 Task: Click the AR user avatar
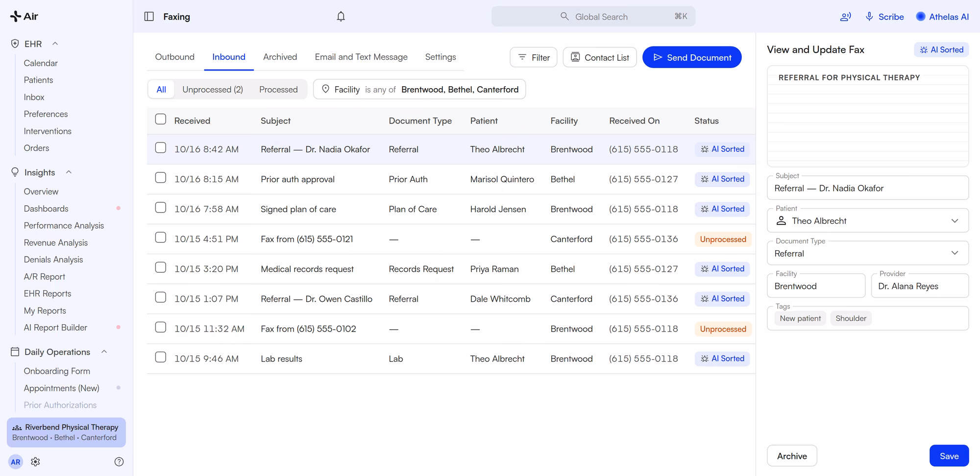pyautogui.click(x=16, y=462)
